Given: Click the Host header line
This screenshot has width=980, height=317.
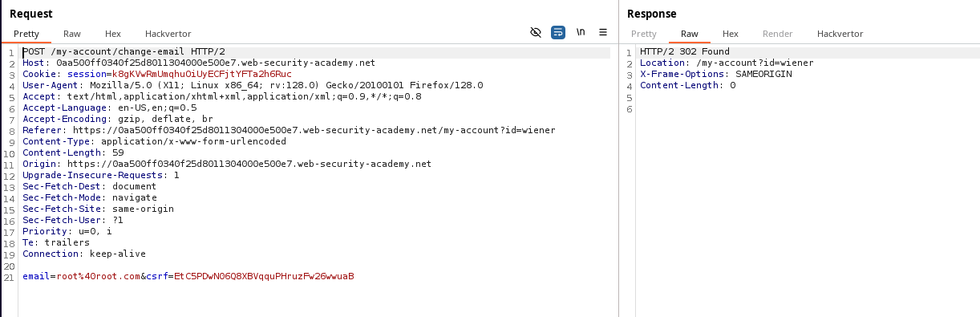Looking at the screenshot, I should 199,63.
